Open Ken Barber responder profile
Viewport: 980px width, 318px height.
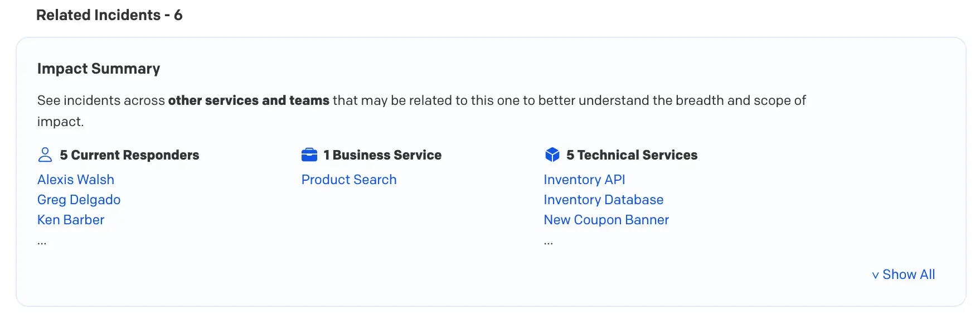tap(71, 220)
